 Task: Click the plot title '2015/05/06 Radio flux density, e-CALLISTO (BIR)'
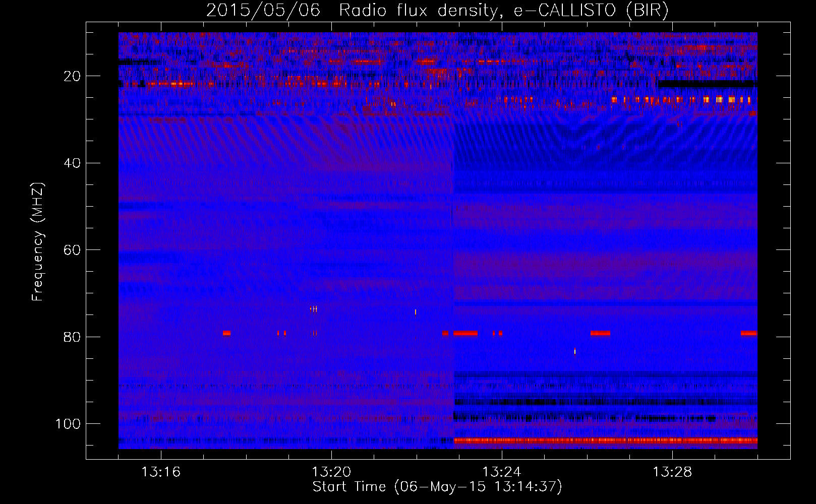tap(437, 10)
